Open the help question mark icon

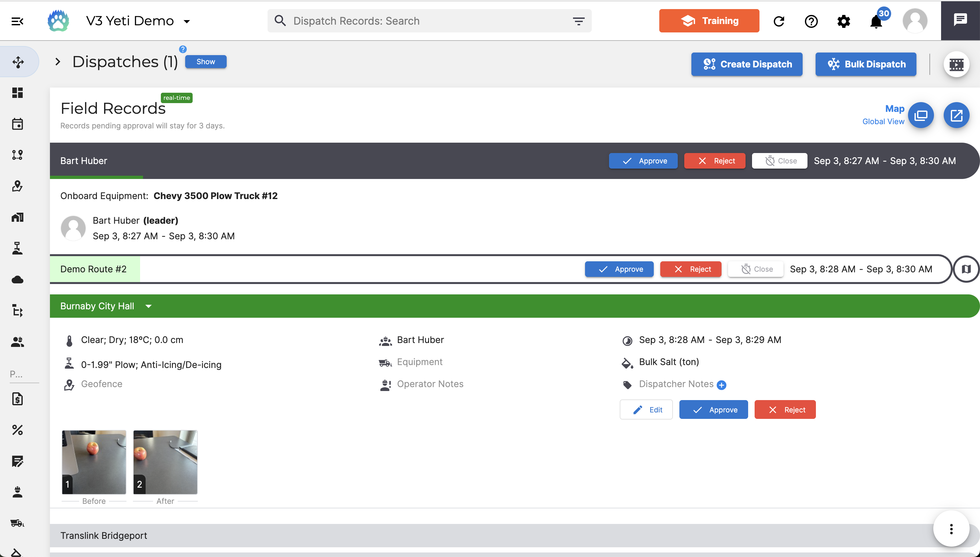(811, 21)
